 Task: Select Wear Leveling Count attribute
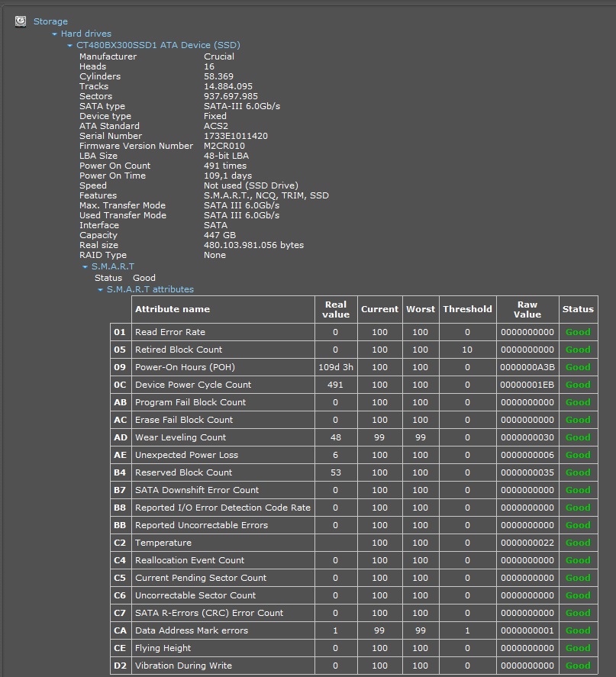(180, 437)
